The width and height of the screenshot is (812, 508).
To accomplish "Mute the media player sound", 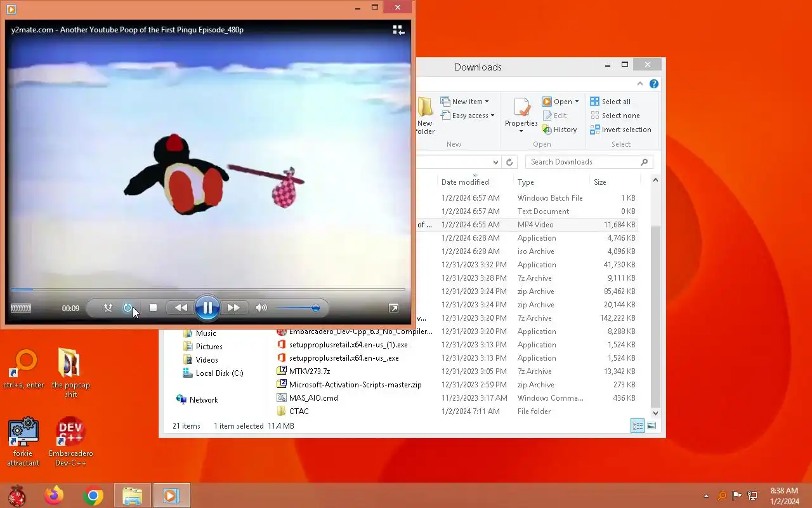I will 261,308.
